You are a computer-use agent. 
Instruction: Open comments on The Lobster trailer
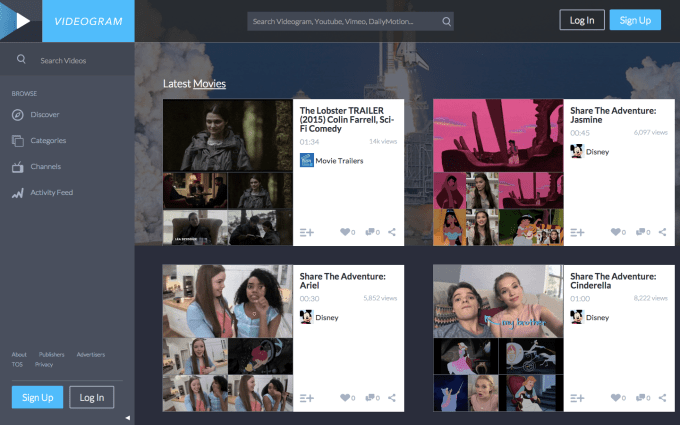370,232
